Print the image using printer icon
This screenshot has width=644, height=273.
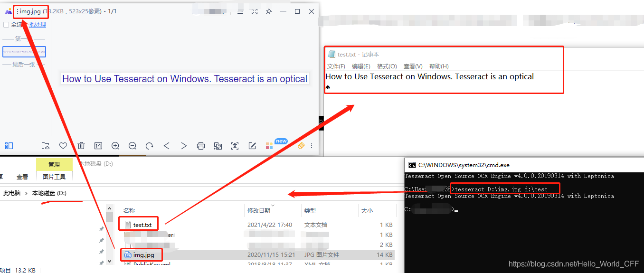[201, 146]
